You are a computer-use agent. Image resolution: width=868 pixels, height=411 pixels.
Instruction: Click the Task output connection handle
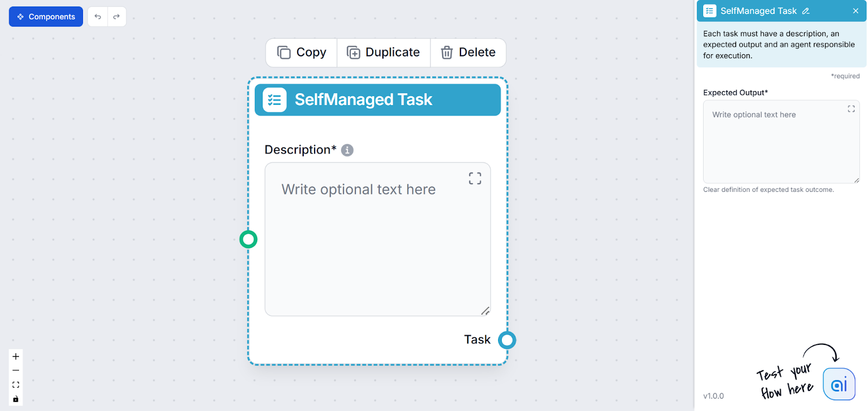[508, 339]
